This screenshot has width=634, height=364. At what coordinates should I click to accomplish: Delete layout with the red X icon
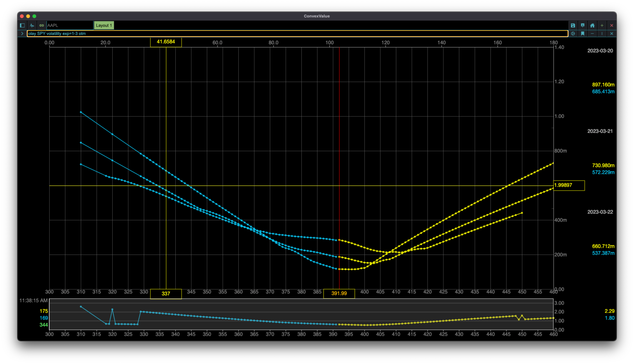point(612,25)
